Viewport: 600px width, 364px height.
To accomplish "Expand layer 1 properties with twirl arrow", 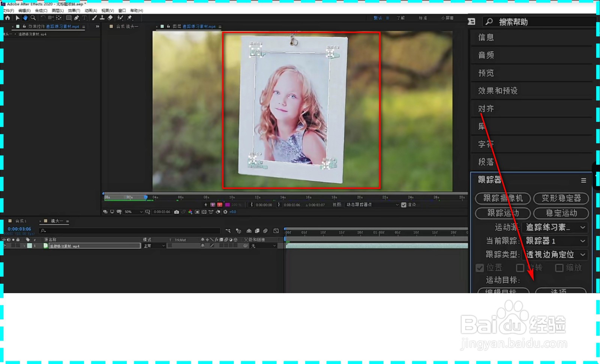I will tap(24, 246).
